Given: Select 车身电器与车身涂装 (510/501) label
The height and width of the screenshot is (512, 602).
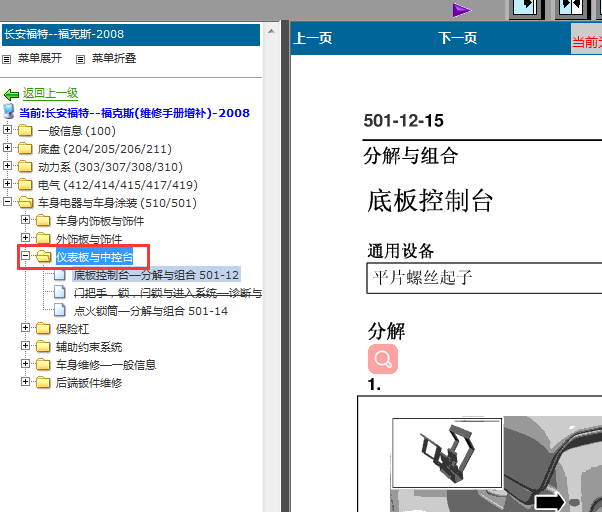Looking at the screenshot, I should click(x=117, y=203).
